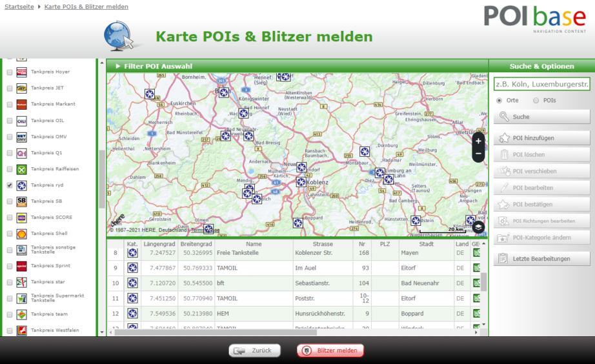Click the Tankpreis OIL brand icon
595x364 pixels.
pyautogui.click(x=21, y=121)
